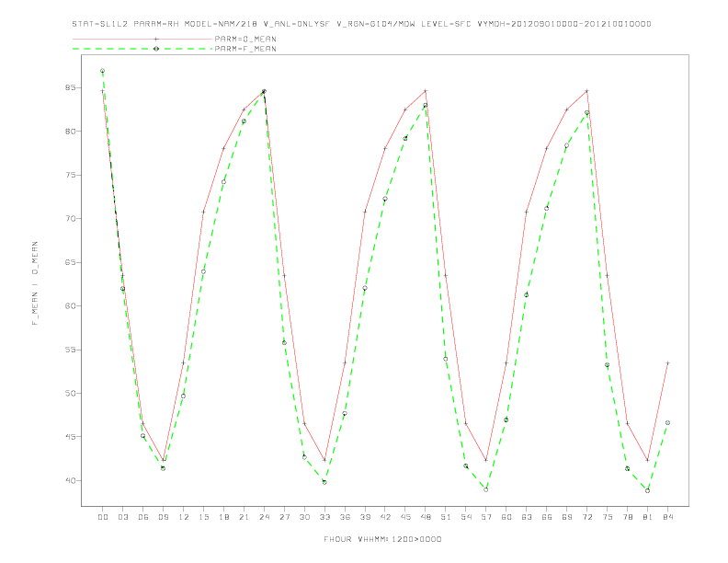Screen dimensions: 728x563
Task: Click x-axis tick label 27
Action: tap(284, 517)
